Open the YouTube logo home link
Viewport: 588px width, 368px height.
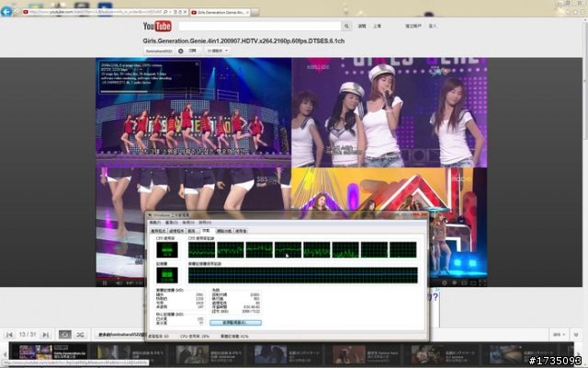point(157,26)
